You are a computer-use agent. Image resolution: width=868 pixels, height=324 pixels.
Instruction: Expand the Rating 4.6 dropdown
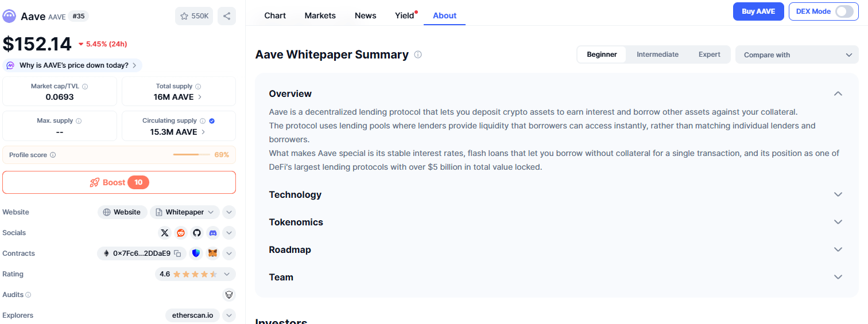[195, 274]
